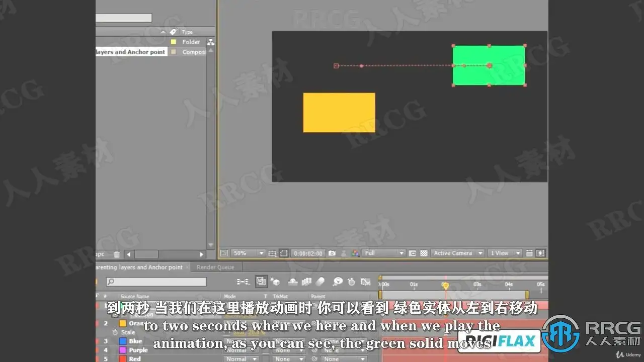
Task: Toggle the transparency grid
Action: pyautogui.click(x=424, y=253)
